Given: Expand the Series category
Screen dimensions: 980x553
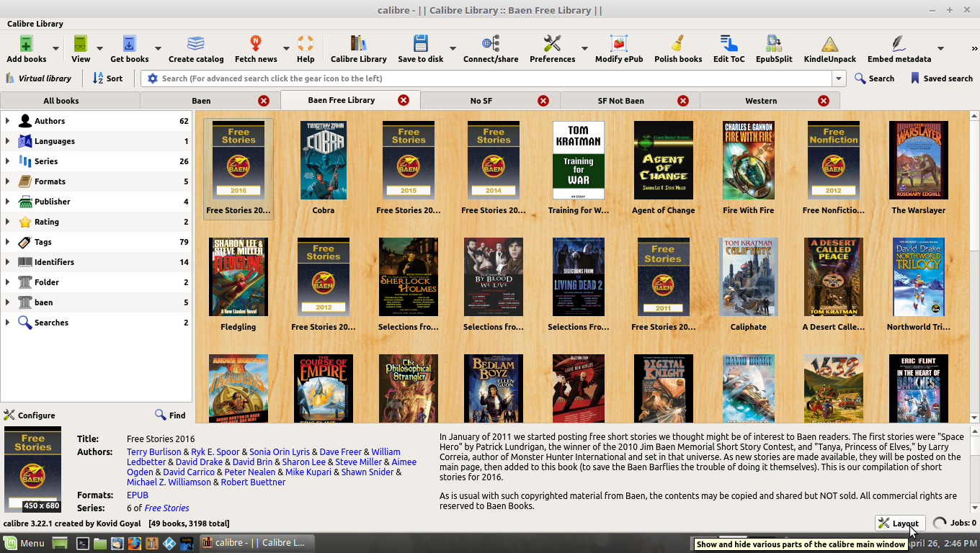Looking at the screenshot, I should [7, 161].
